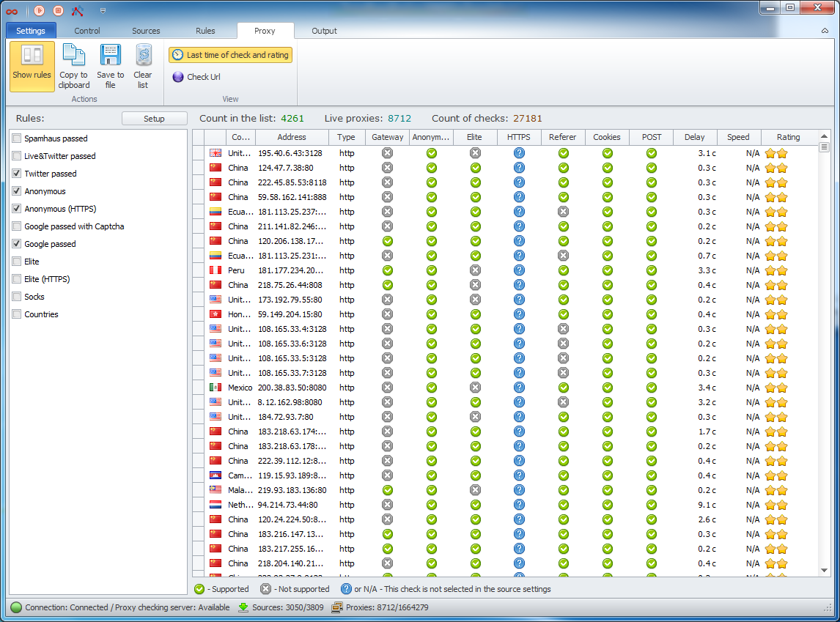Open the quick access toolbar dropdown arrow
This screenshot has height=622, width=840.
103,11
